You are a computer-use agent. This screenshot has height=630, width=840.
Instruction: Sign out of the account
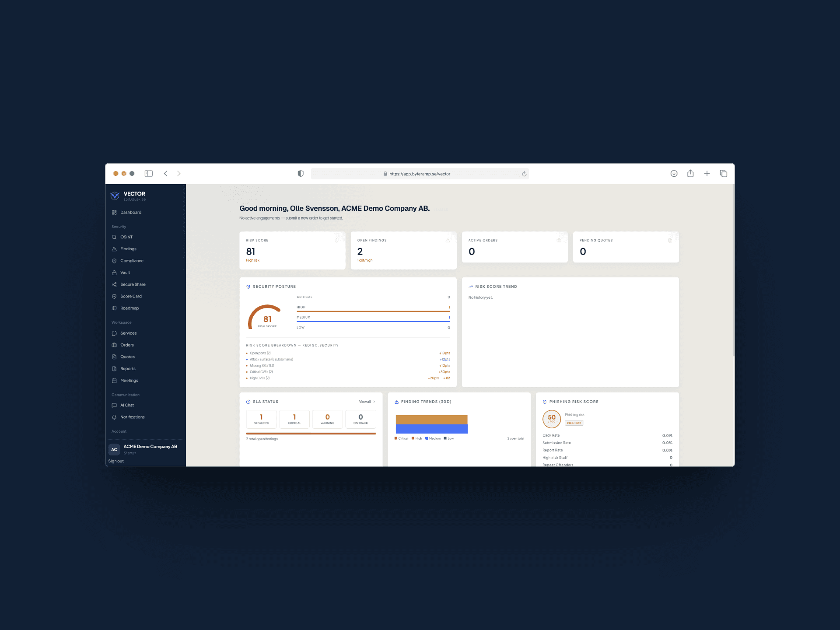pos(116,461)
